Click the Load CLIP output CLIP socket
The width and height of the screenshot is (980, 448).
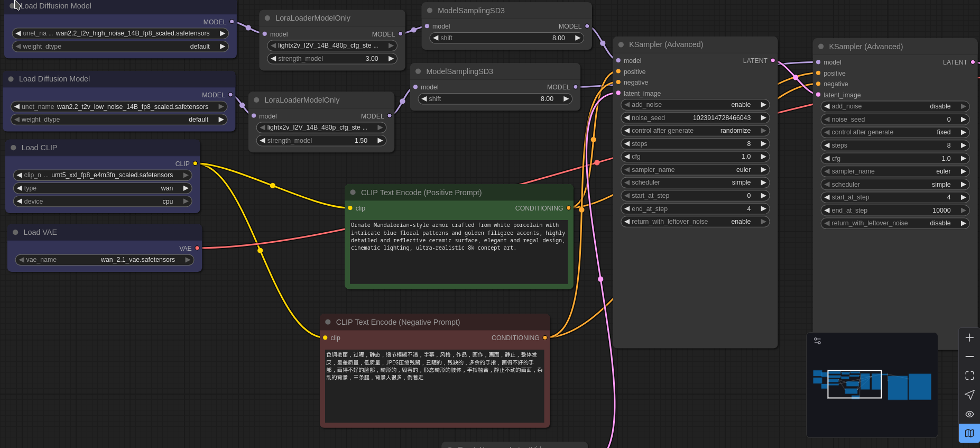pos(195,163)
